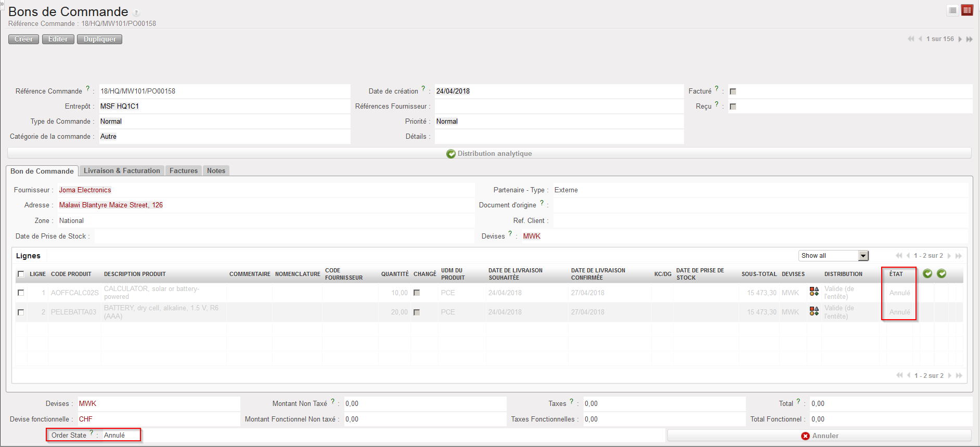
Task: Switch to list view icon at top right
Action: tap(952, 10)
